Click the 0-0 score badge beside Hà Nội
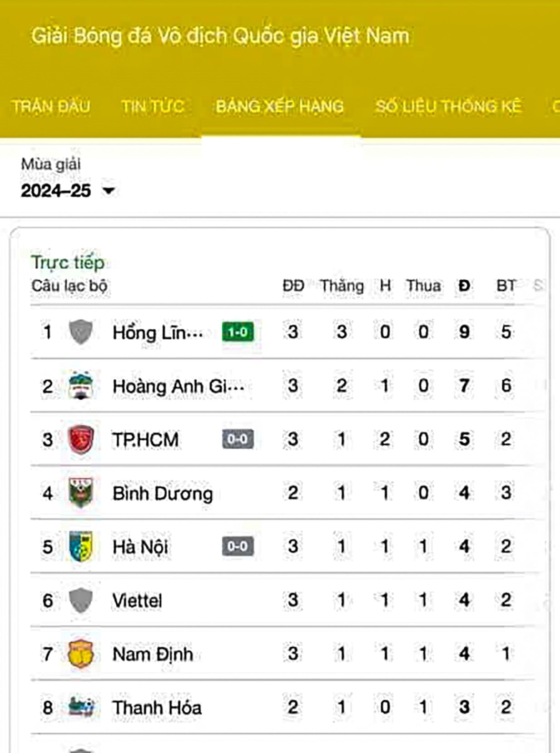The width and height of the screenshot is (560, 753). point(238,546)
